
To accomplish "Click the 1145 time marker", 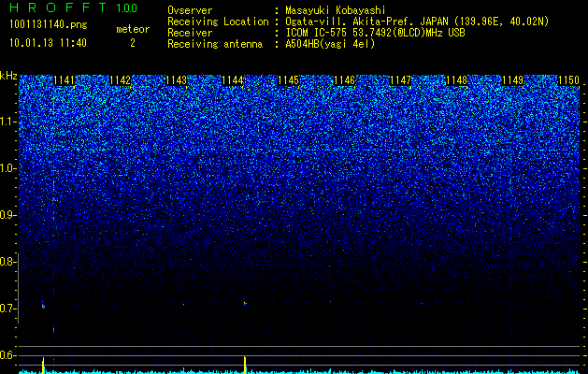I will pos(288,80).
